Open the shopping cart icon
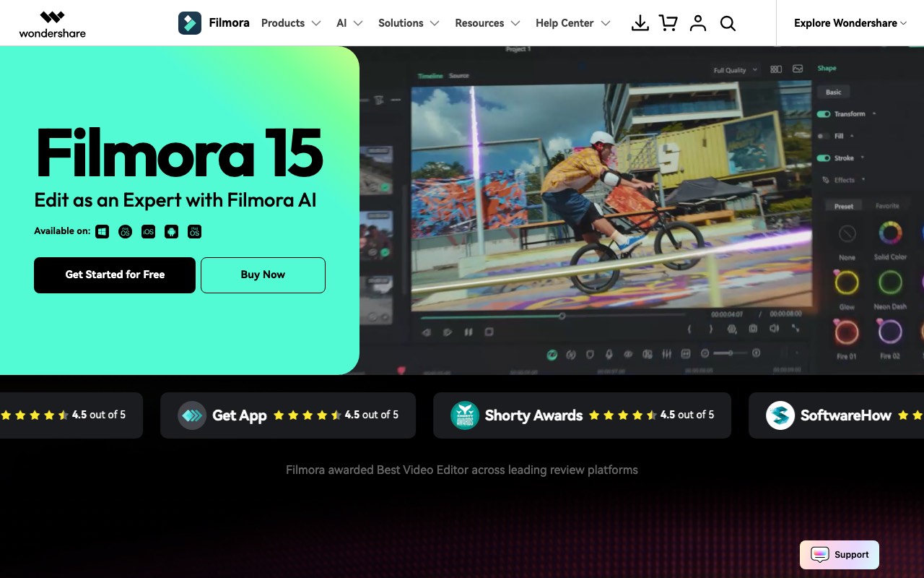 (x=668, y=23)
